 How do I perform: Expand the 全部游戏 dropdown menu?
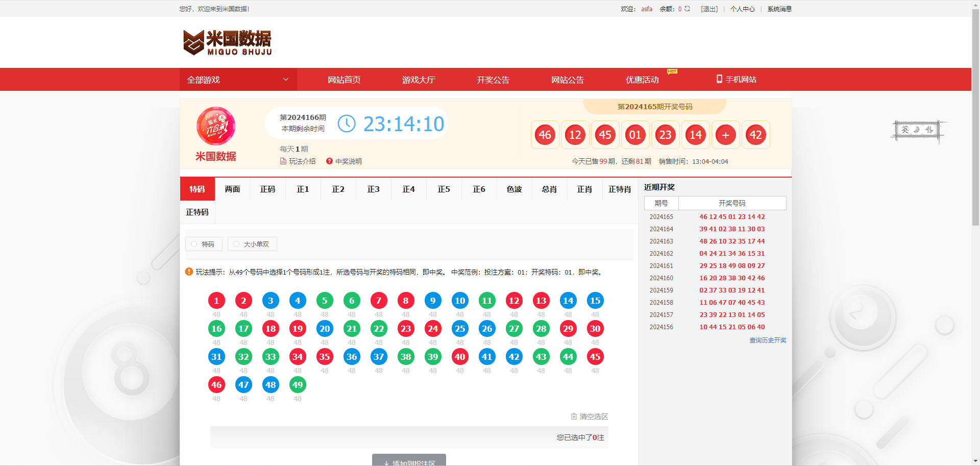238,80
